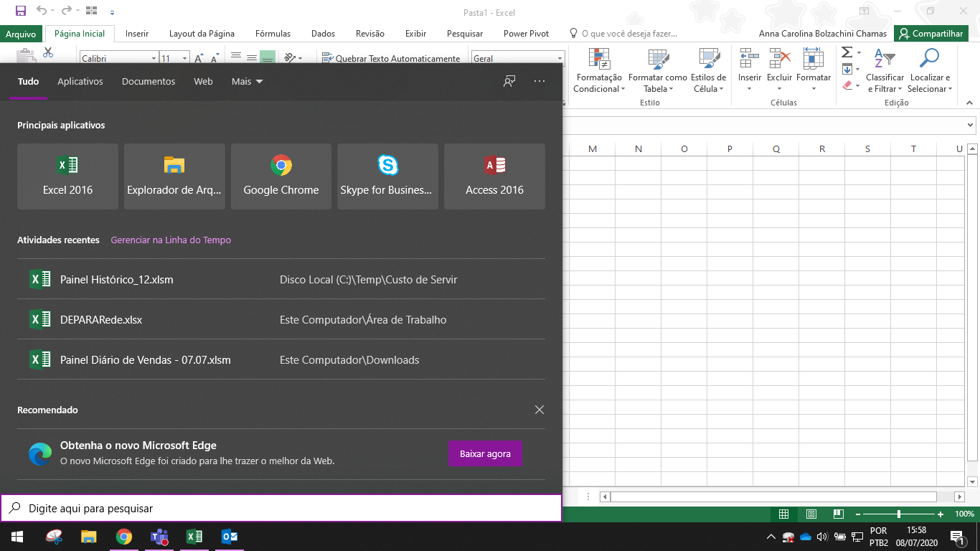Click the Compartilhar button

tap(931, 34)
